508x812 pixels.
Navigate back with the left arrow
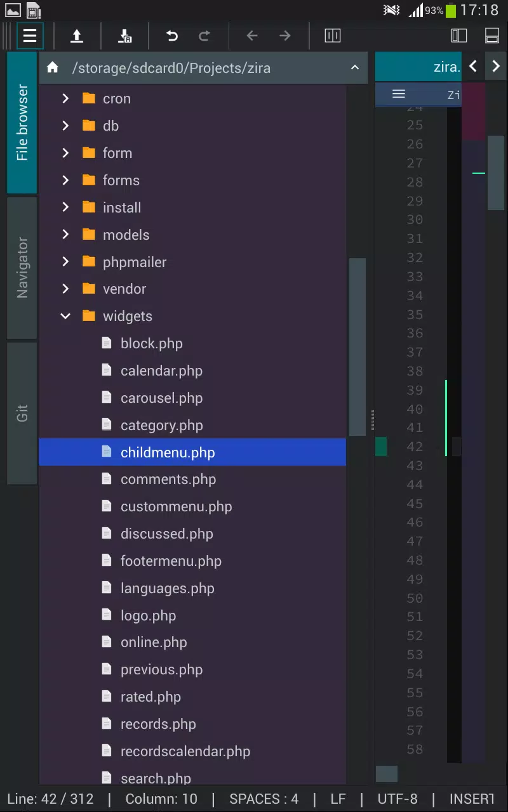coord(252,36)
